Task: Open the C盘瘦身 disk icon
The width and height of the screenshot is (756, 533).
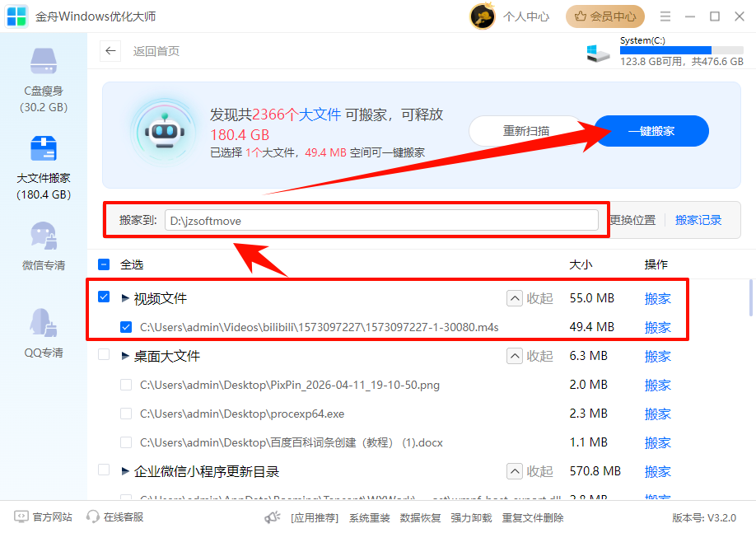Action: (44, 61)
